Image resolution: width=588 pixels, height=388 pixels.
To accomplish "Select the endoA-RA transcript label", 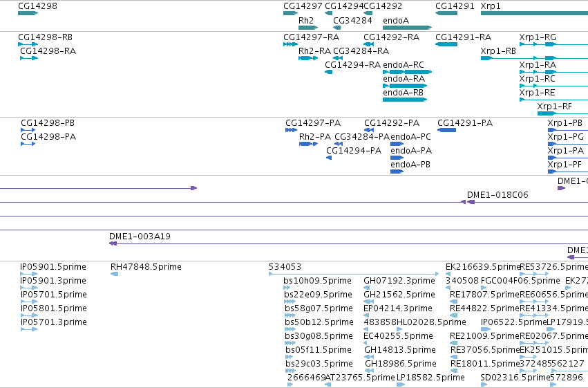I will pos(404,79).
